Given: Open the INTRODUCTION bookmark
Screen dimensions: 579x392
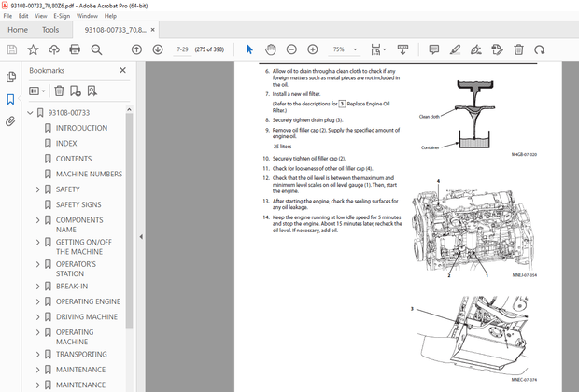Looking at the screenshot, I should click(81, 128).
